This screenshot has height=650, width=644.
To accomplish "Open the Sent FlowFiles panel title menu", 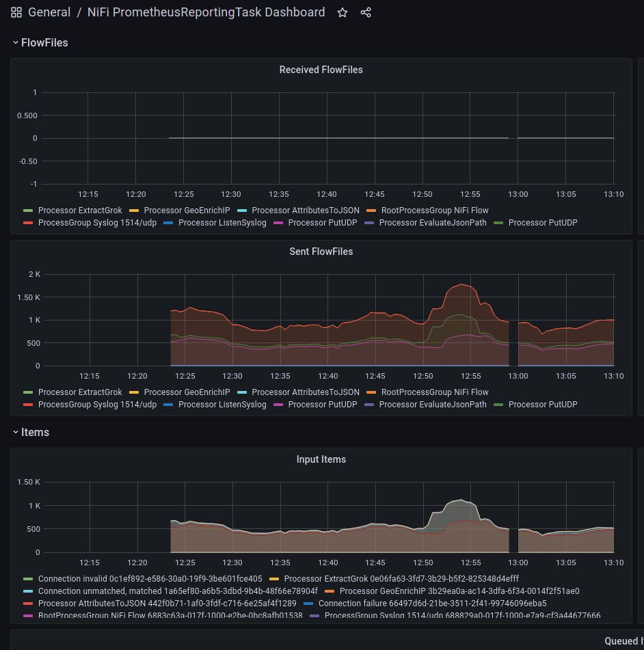I will click(321, 252).
